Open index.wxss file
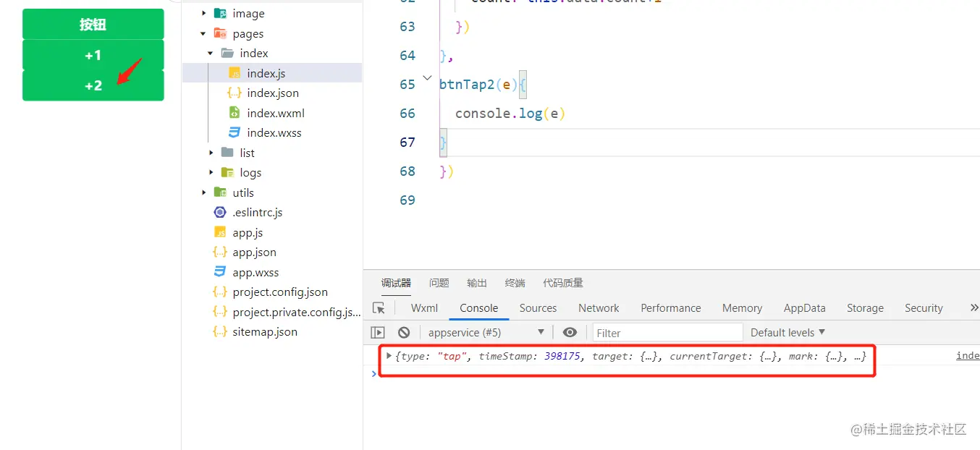 point(274,132)
